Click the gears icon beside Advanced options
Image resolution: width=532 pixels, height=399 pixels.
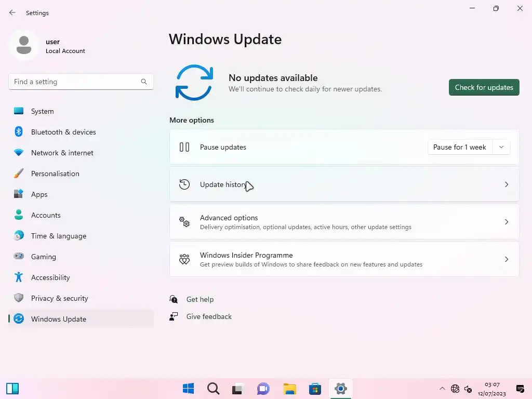(184, 222)
